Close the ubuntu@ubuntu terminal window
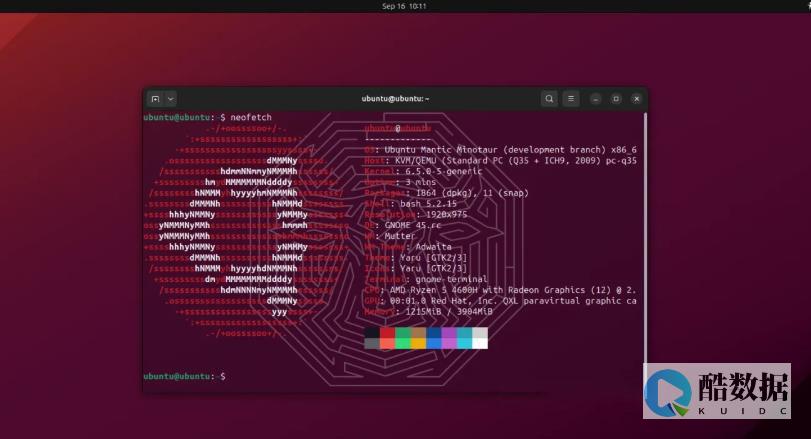Screen dimensions: 811x439 pos(637,99)
